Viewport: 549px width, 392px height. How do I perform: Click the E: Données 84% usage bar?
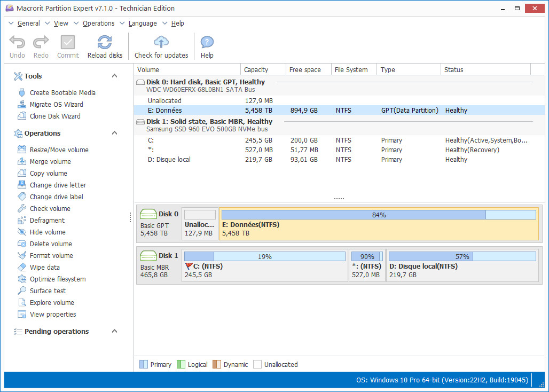[379, 215]
